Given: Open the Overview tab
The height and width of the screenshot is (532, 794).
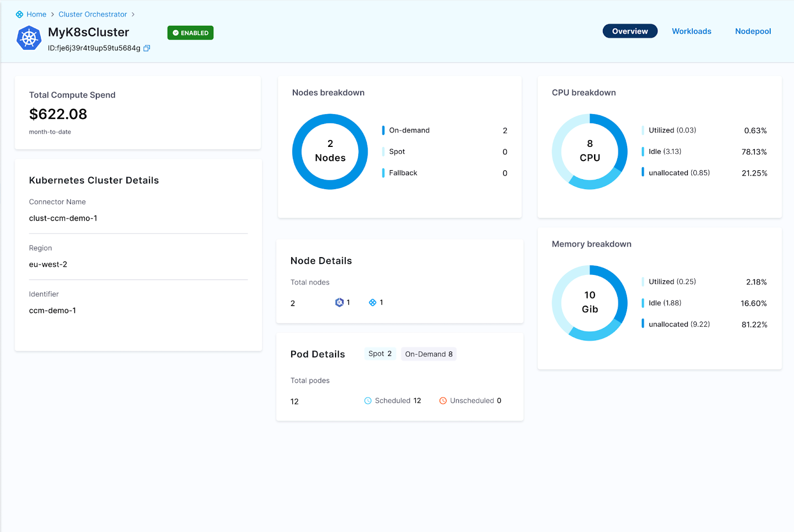Looking at the screenshot, I should [x=630, y=31].
